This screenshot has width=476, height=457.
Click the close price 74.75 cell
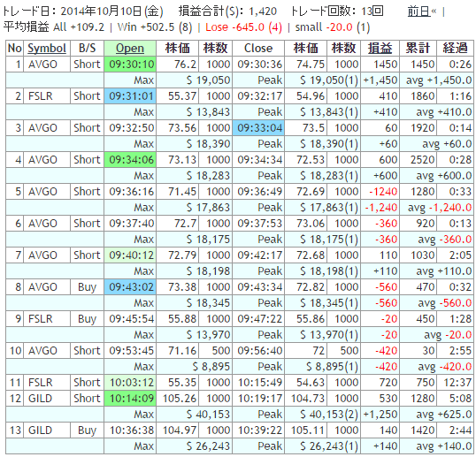pos(306,65)
